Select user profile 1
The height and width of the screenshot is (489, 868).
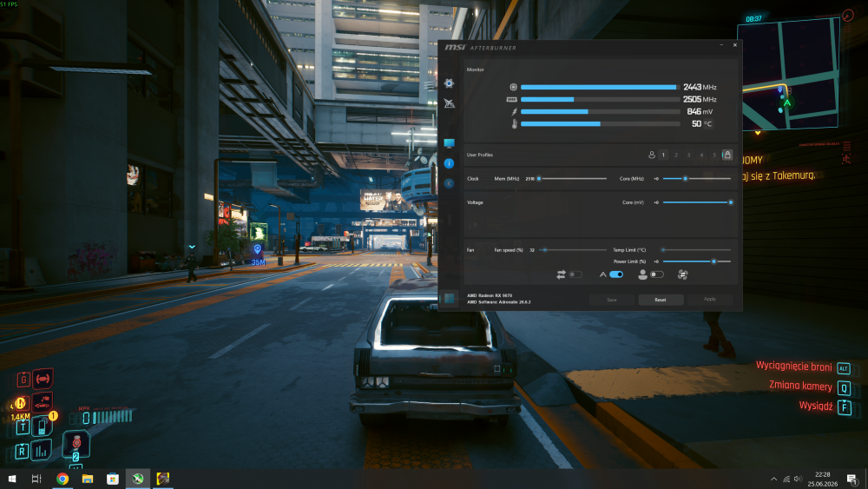point(663,155)
